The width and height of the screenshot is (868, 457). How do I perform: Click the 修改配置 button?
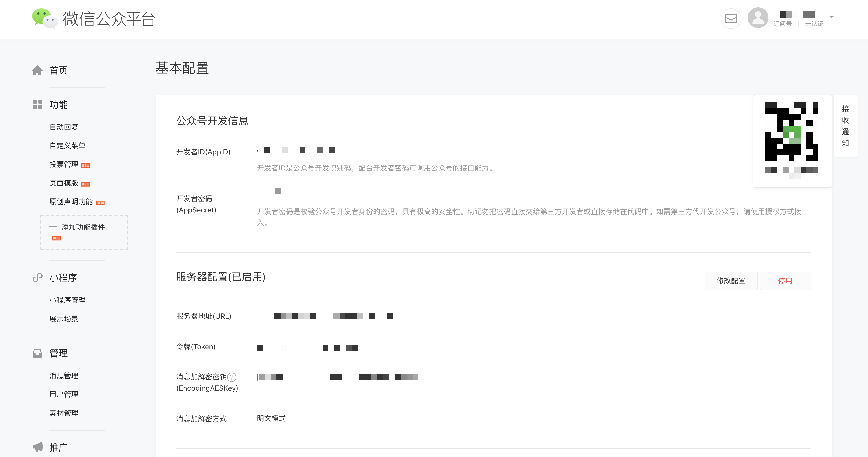[731, 281]
